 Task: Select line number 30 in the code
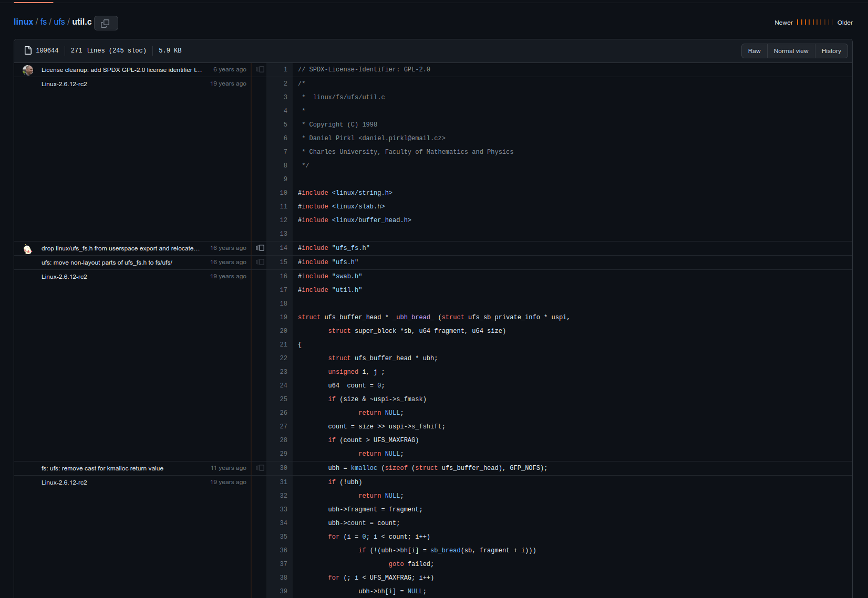pyautogui.click(x=283, y=467)
